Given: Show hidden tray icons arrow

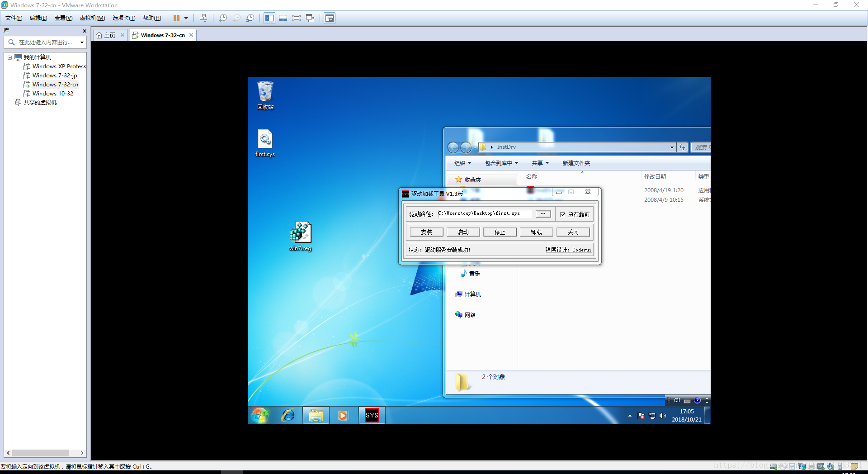Looking at the screenshot, I should point(630,416).
